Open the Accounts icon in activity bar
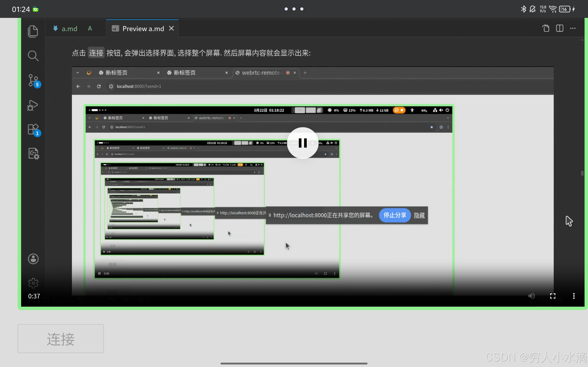Viewport: 588px width, 367px height. 33,259
